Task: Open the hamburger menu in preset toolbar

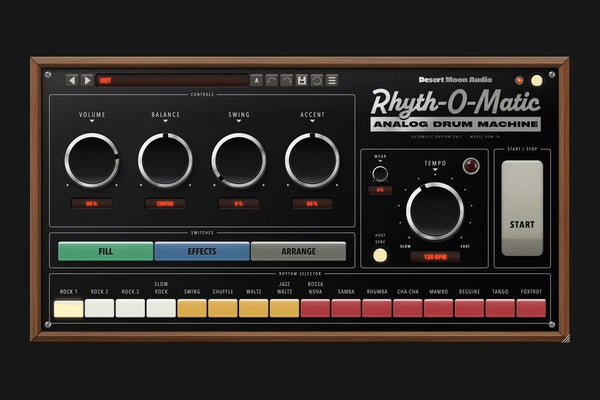Action: 332,80
